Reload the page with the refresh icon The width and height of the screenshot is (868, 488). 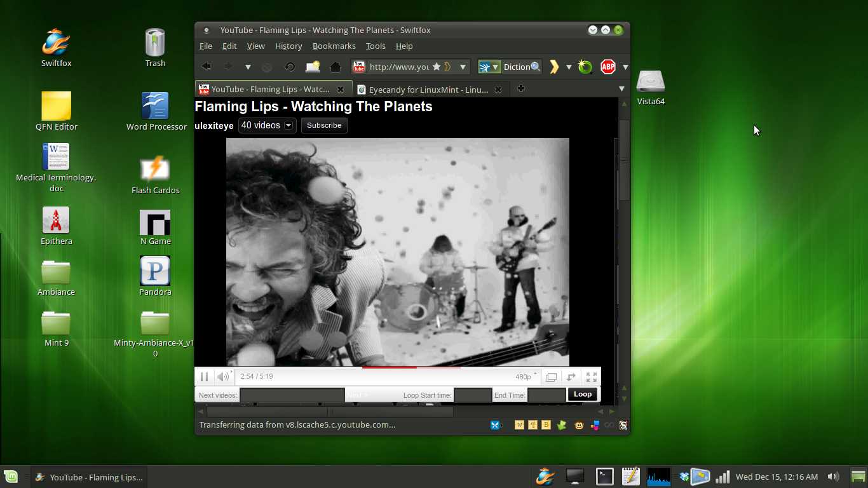(290, 67)
